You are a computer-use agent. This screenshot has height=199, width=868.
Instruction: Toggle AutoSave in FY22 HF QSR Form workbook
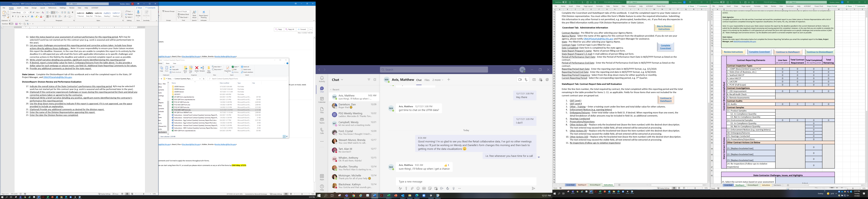click(x=722, y=2)
